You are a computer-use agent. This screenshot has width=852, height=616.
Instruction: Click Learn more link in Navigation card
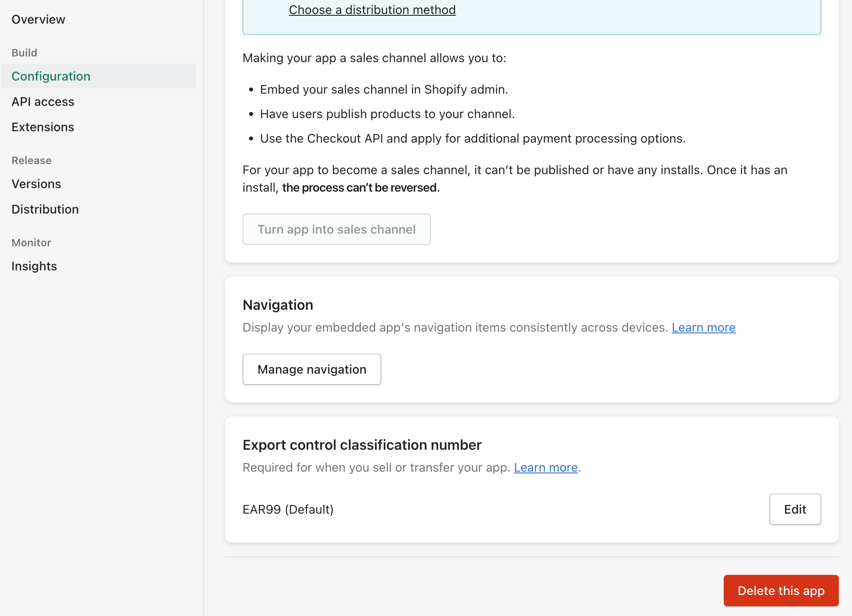tap(703, 327)
